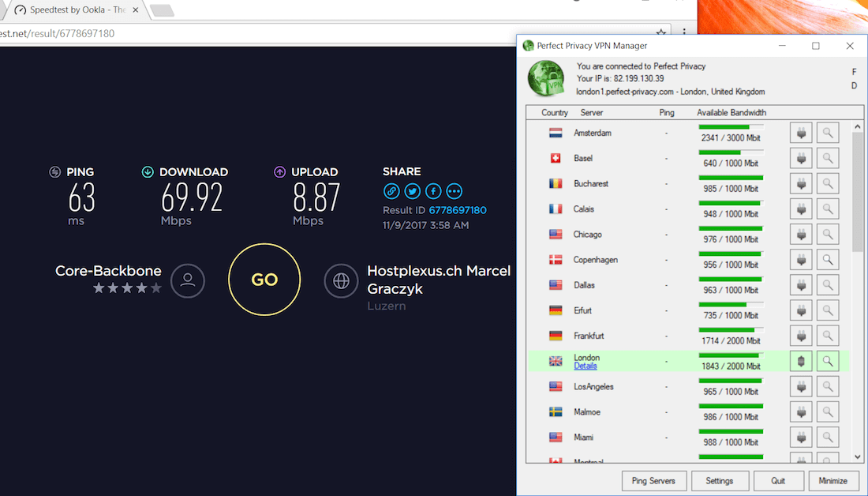Viewport: 868px width, 496px height.
Task: Click the globe icon to change server
Action: coord(341,280)
